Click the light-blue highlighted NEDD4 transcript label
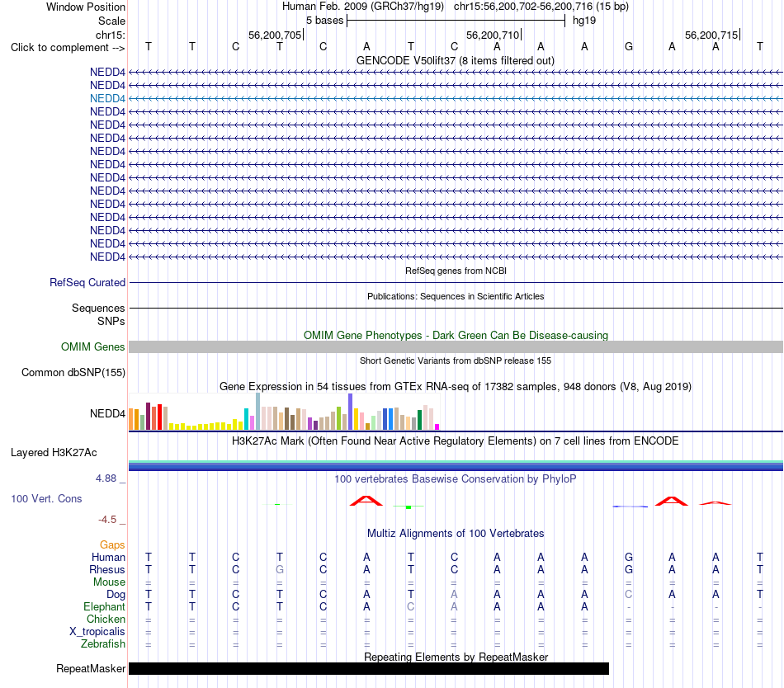784x688 pixels. [x=107, y=98]
